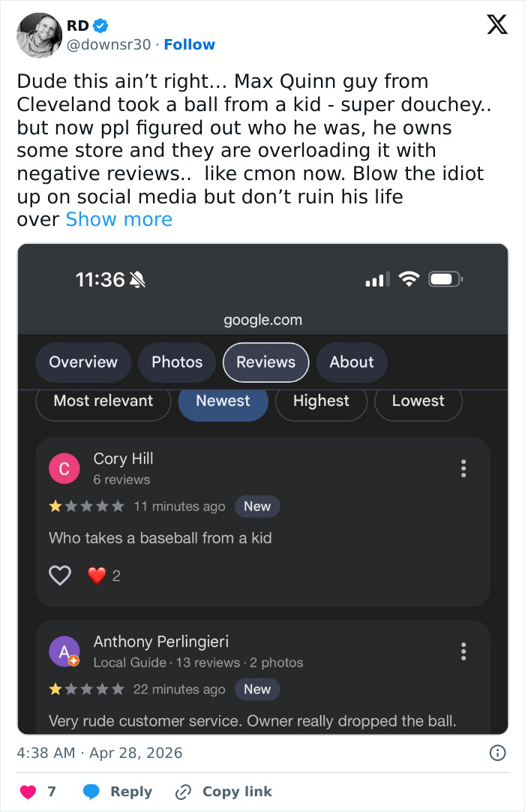Like Cory Hill's review with heart outline
Screen dimensions: 525x812
pos(60,576)
